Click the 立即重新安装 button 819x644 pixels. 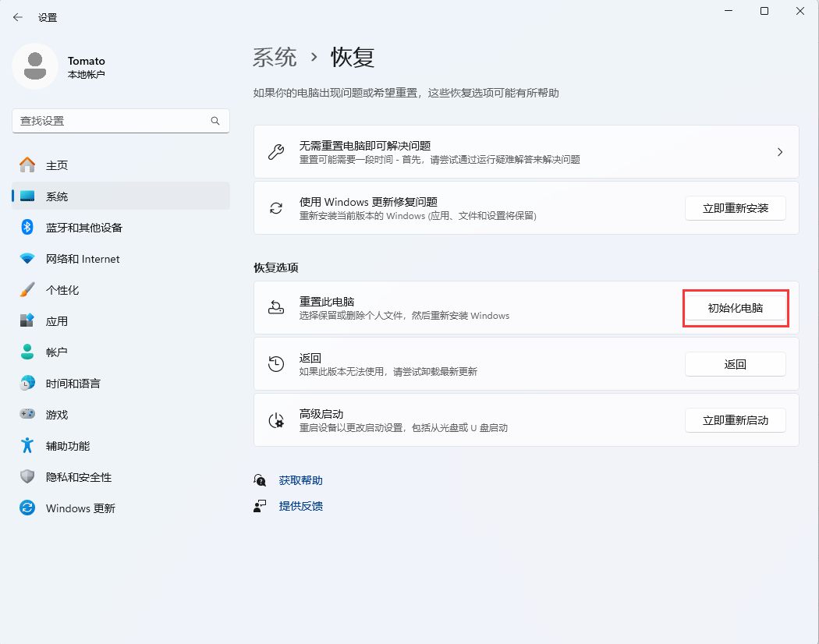point(735,208)
